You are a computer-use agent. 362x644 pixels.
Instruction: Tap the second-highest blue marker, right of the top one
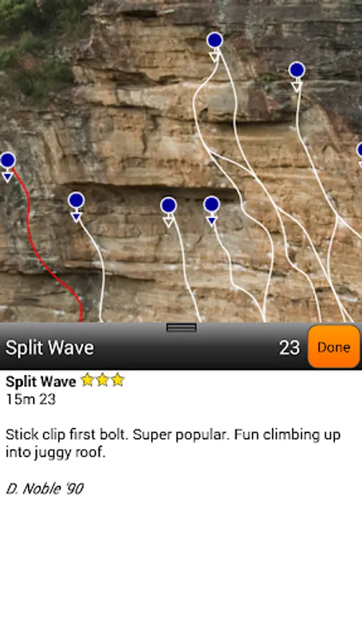coord(297,70)
